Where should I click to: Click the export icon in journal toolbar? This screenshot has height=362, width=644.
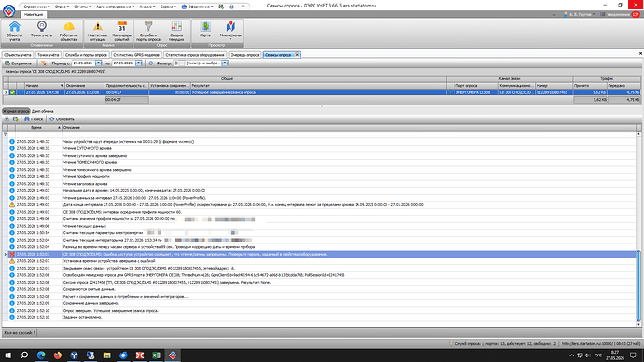point(16,119)
